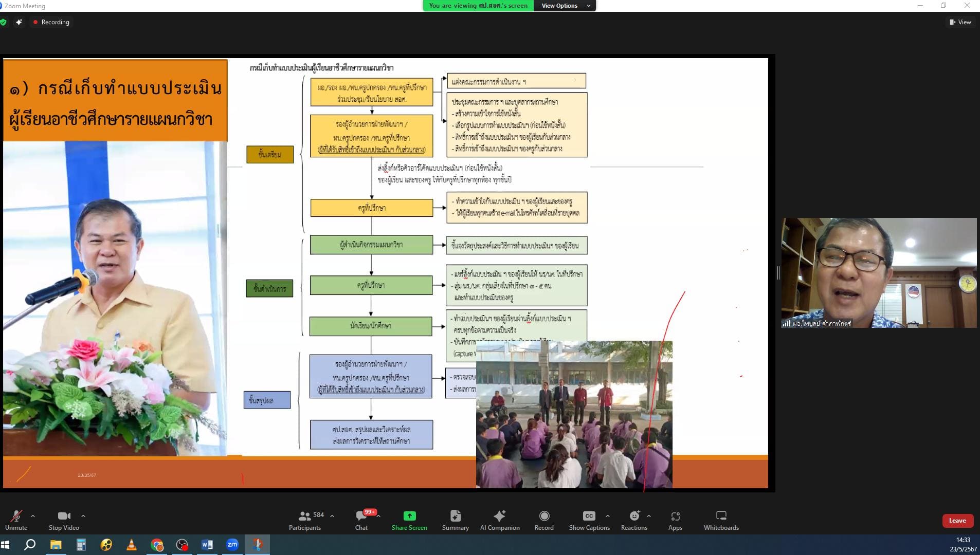Toggle Show Captions button
Image resolution: width=980 pixels, height=555 pixels.
coord(589,520)
